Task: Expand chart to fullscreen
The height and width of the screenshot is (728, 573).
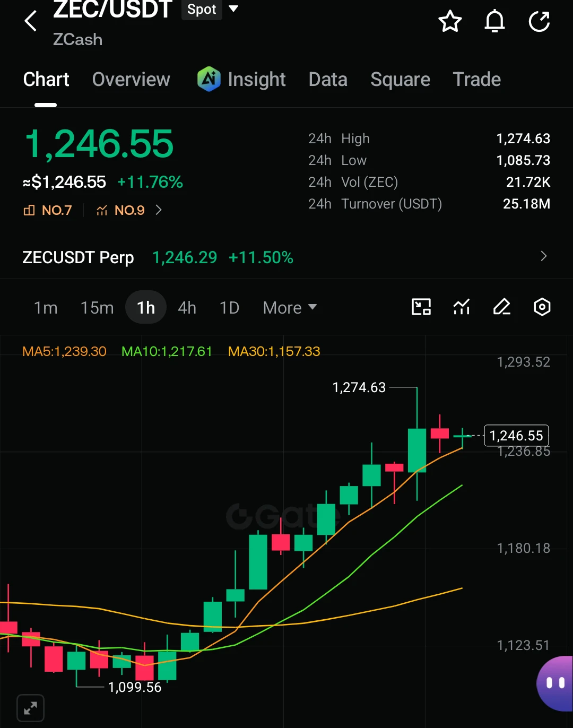Action: pos(30,708)
